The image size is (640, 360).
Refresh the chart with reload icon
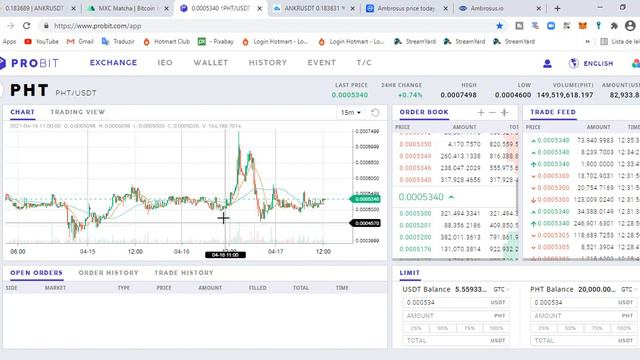tap(375, 112)
